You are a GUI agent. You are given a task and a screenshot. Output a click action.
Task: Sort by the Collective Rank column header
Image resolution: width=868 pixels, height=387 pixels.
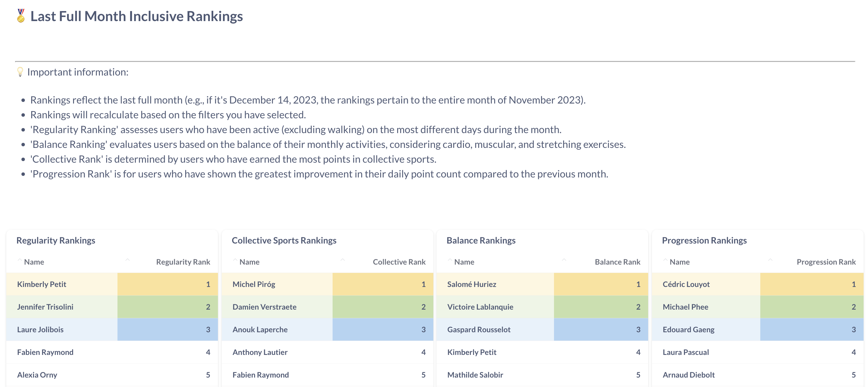(399, 262)
